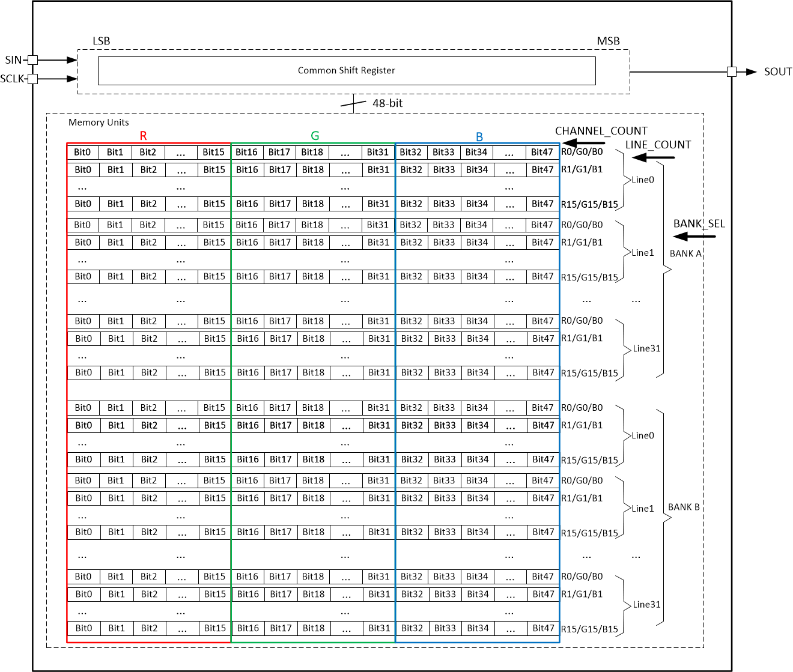Click the Line1 label in BANK B

point(643,509)
